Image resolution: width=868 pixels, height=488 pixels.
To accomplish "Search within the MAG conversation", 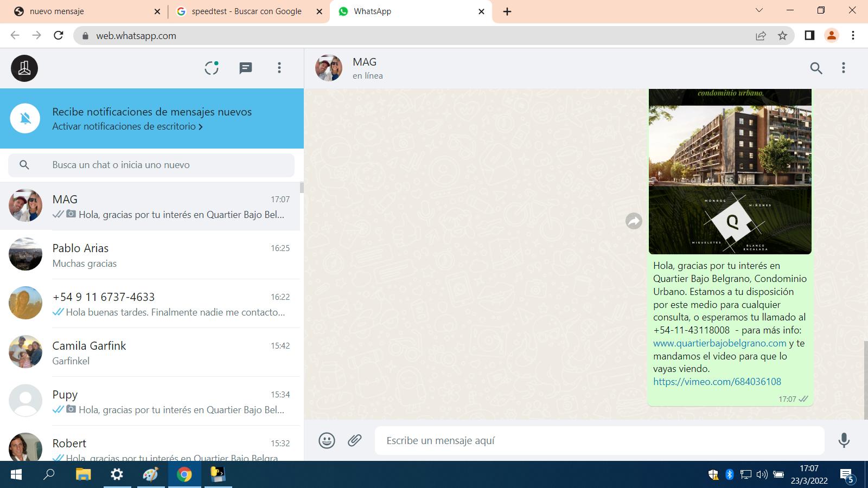I will (816, 68).
